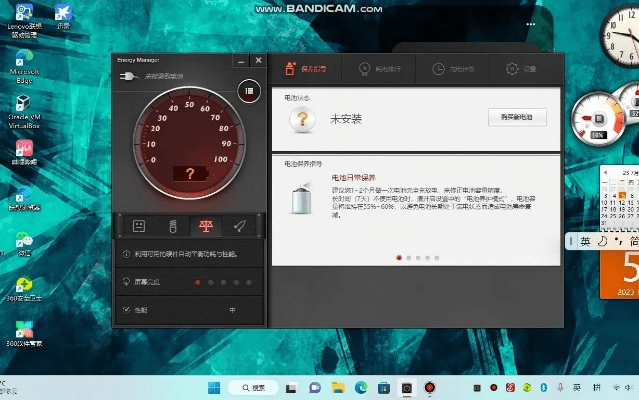Click the 购买新电池 button
This screenshot has height=400, width=639.
(x=517, y=117)
